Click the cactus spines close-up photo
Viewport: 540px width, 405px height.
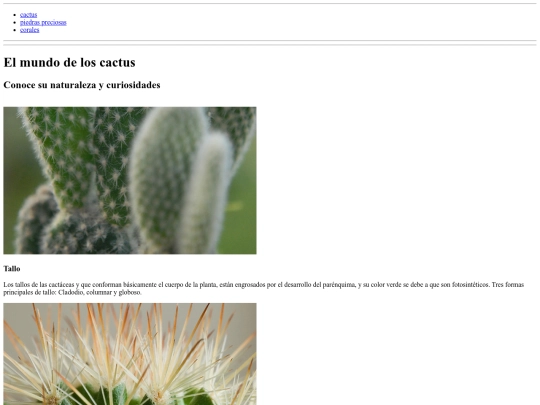pos(130,354)
